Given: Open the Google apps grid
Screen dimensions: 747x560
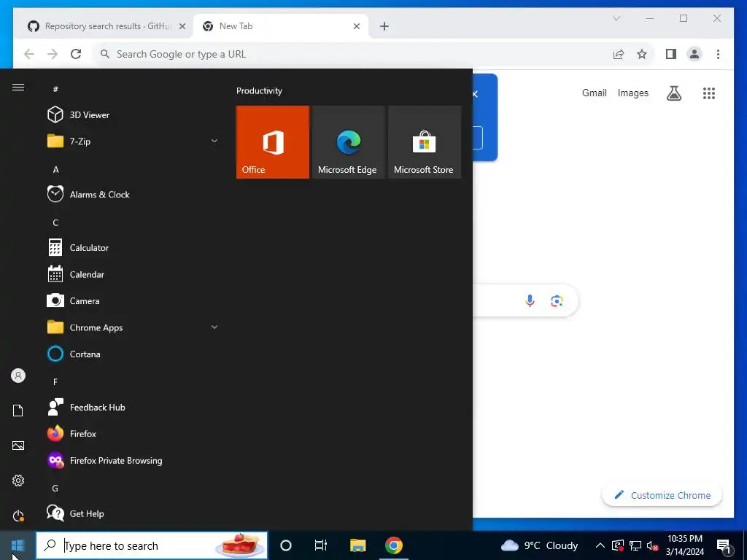Looking at the screenshot, I should (x=709, y=93).
